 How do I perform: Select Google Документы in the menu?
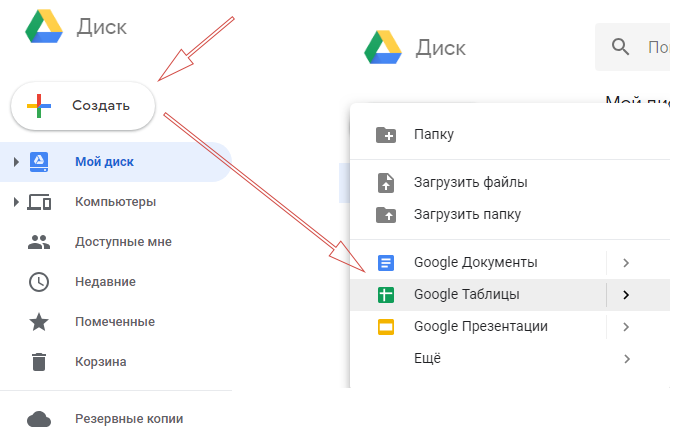(x=478, y=263)
